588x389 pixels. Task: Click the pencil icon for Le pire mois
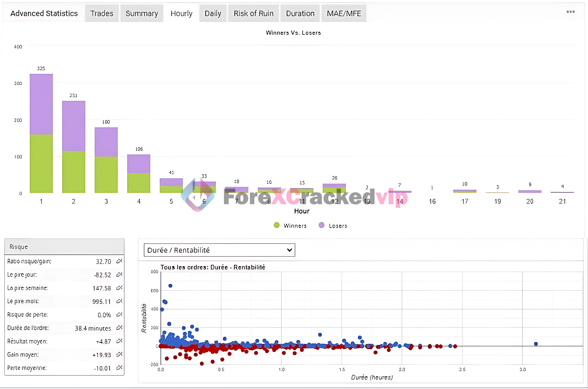click(x=119, y=301)
